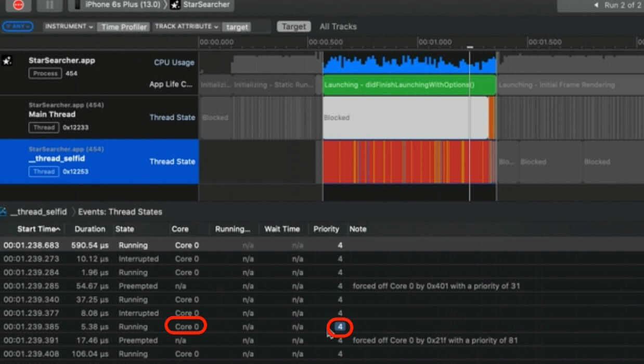The height and width of the screenshot is (364, 644).
Task: Toggle the ANY filter pill
Action: (18, 27)
